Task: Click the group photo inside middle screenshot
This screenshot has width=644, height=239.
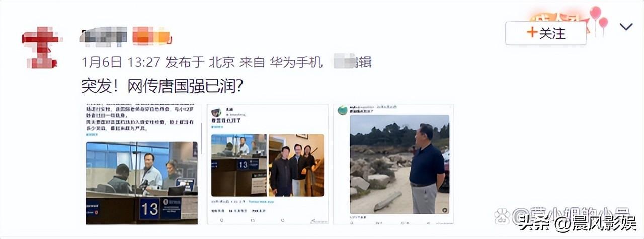Action: (x=296, y=165)
